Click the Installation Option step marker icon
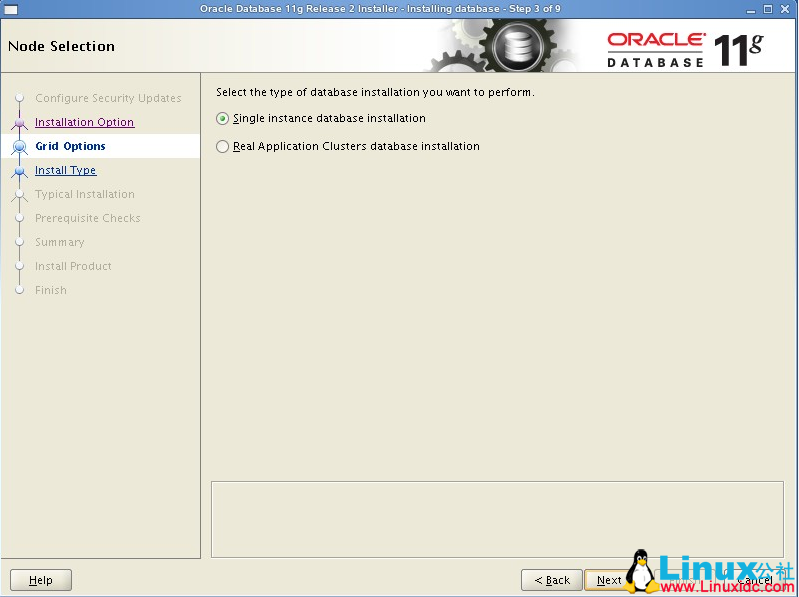 point(19,123)
